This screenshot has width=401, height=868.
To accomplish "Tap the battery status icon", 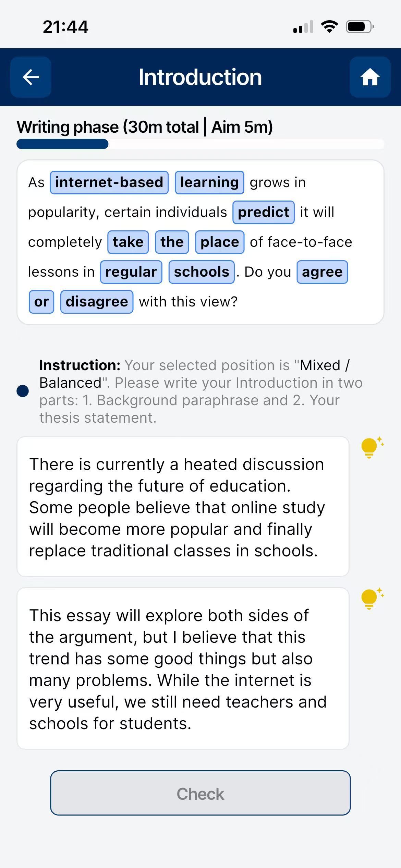I will tap(359, 26).
